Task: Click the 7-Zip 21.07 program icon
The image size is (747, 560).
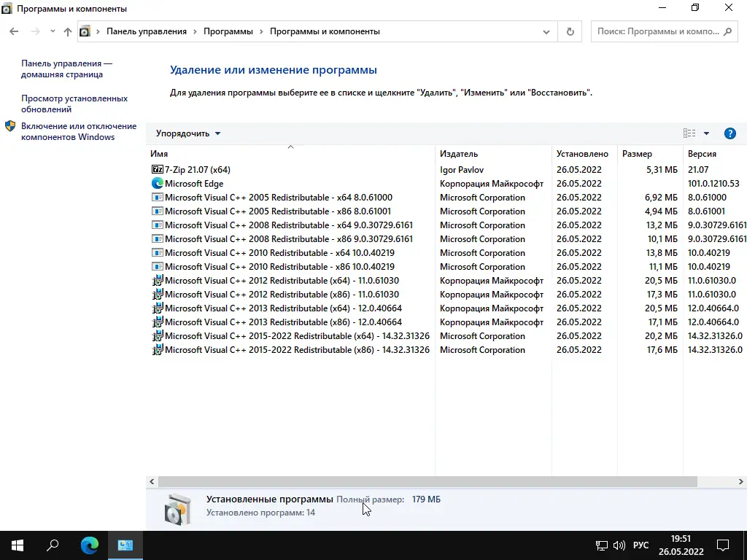Action: coord(158,169)
